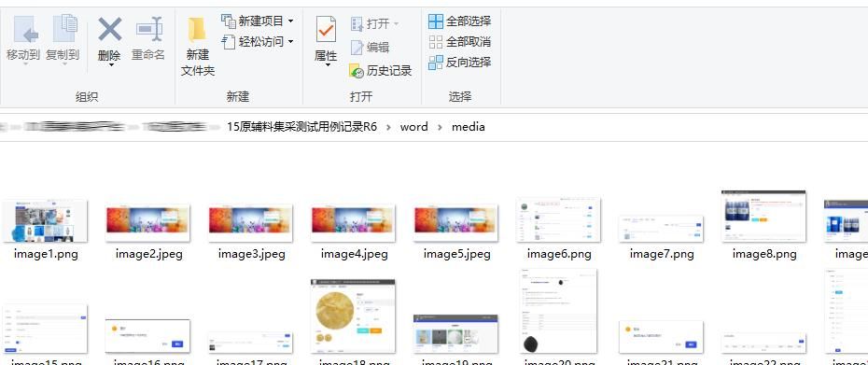The height and width of the screenshot is (365, 868).
Task: Click the image7.png file name
Action: click(x=662, y=254)
